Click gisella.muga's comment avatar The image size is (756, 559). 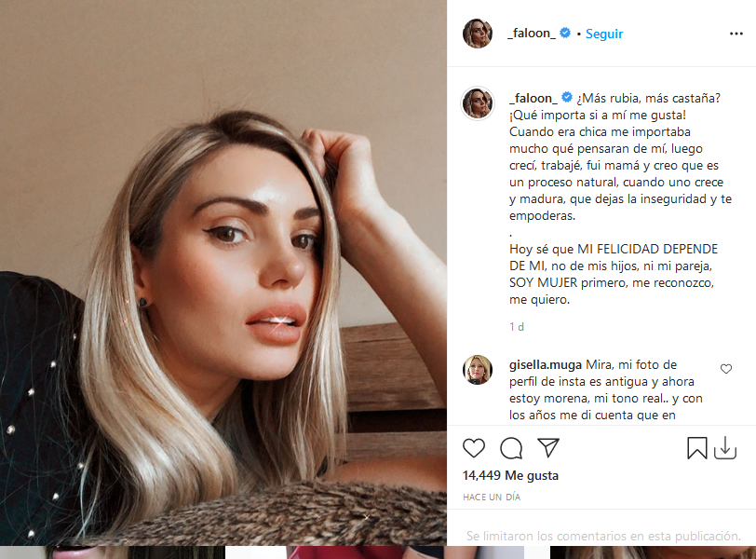[478, 370]
